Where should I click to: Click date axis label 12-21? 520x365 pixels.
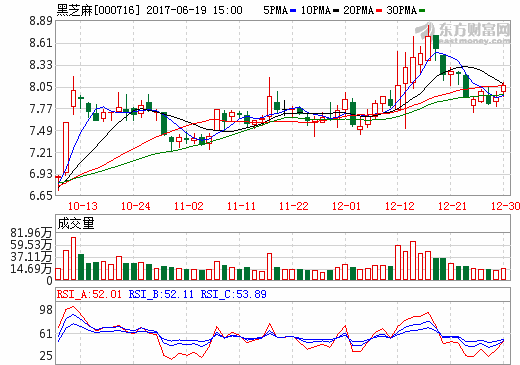click(x=452, y=206)
